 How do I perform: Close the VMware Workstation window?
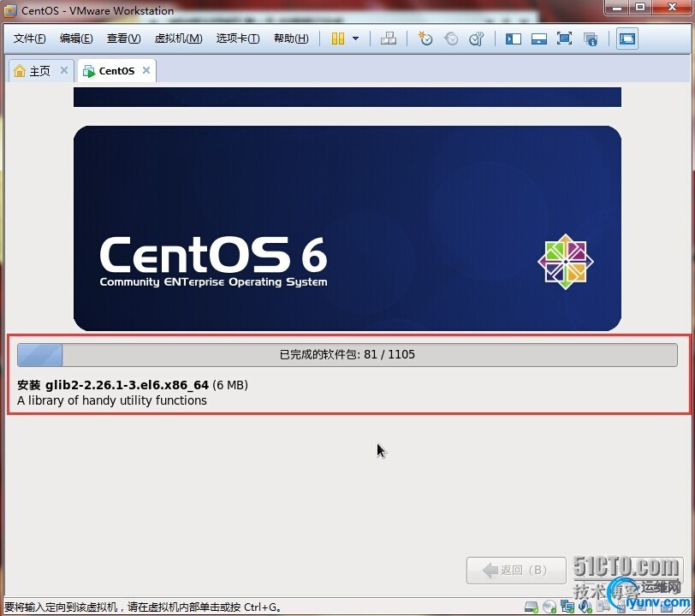pyautogui.click(x=672, y=8)
